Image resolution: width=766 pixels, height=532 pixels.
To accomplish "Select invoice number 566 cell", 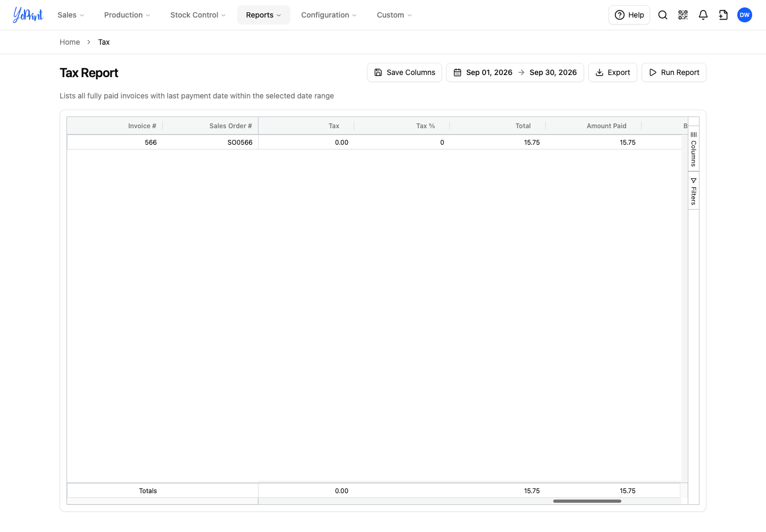I will pyautogui.click(x=115, y=142).
